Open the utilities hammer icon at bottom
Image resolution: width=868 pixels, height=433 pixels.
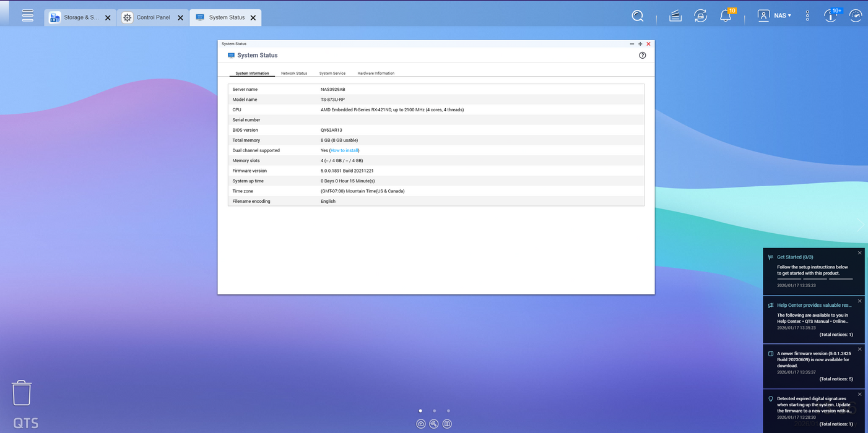pos(434,424)
